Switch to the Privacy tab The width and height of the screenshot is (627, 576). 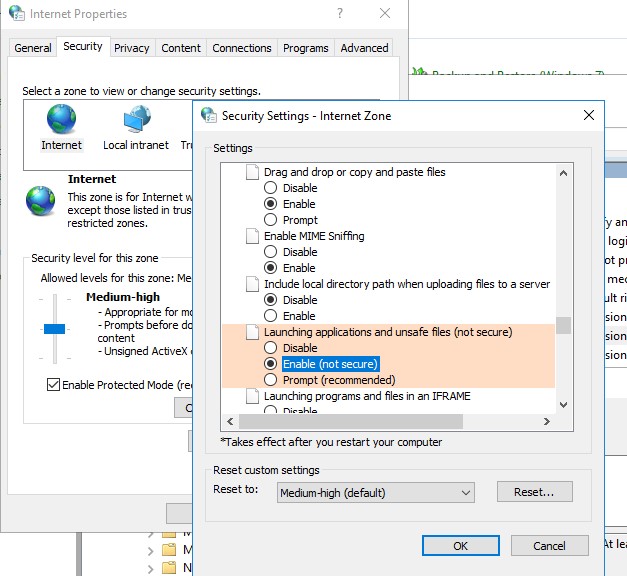click(x=131, y=48)
